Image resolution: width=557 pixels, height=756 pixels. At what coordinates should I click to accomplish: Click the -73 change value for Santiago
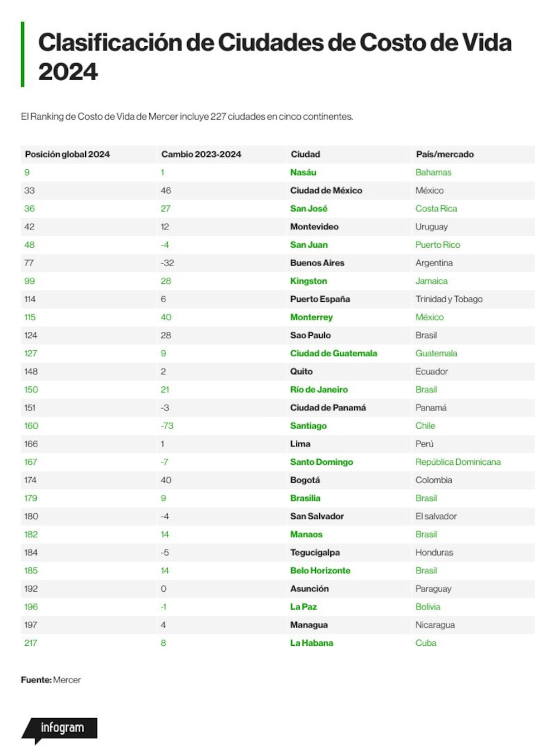[167, 426]
